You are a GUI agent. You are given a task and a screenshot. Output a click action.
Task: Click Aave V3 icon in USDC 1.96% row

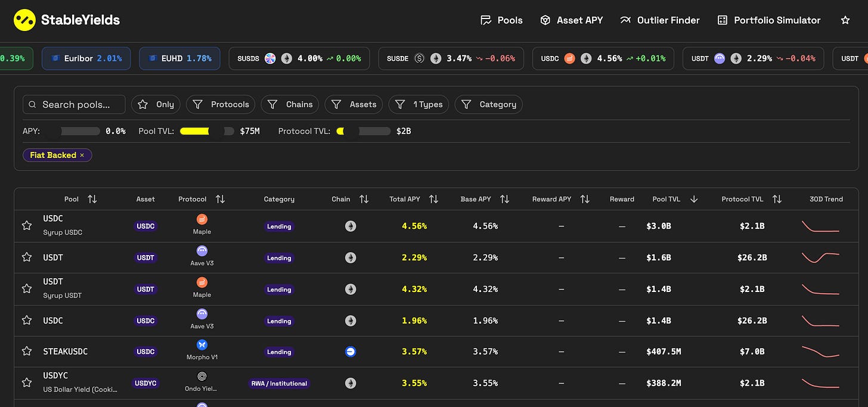click(x=202, y=314)
